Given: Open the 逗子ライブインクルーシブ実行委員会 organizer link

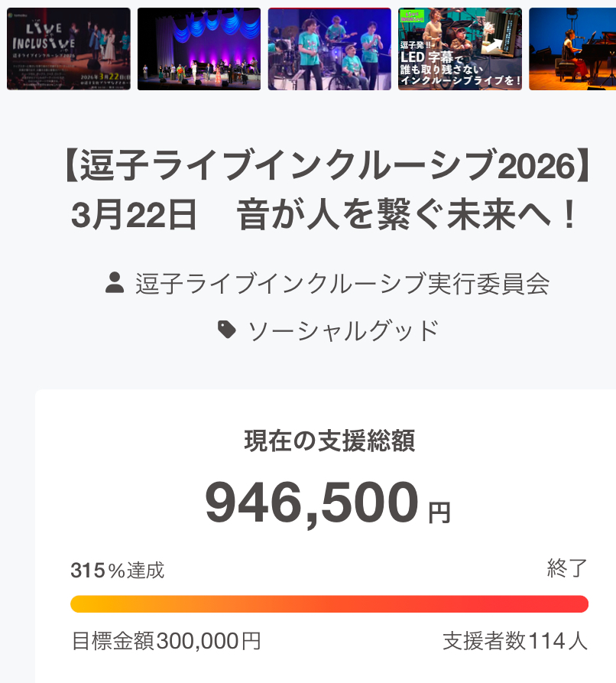Looking at the screenshot, I should (342, 284).
